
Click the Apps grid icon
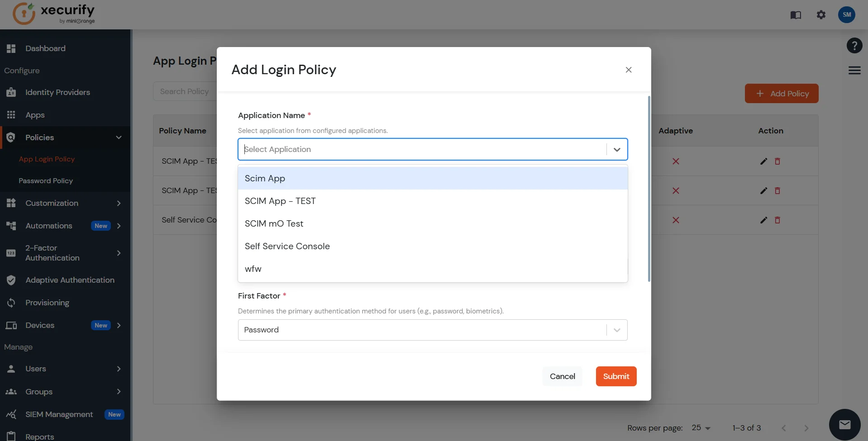click(11, 115)
